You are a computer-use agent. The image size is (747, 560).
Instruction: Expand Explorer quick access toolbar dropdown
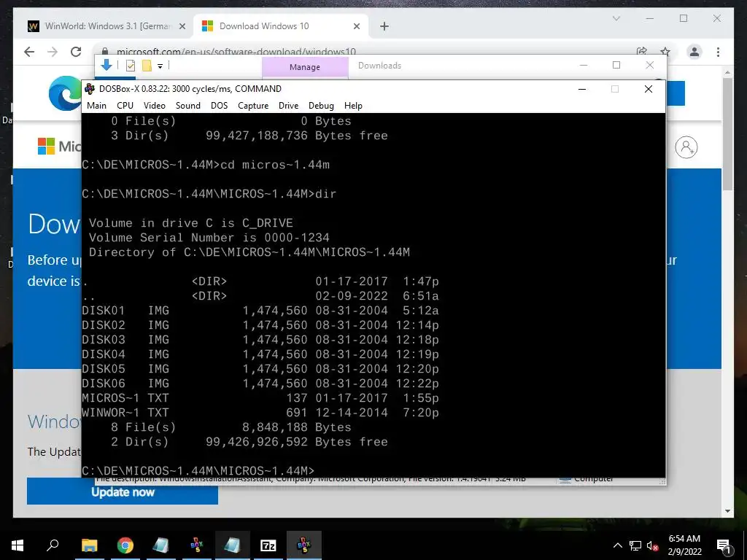[160, 66]
